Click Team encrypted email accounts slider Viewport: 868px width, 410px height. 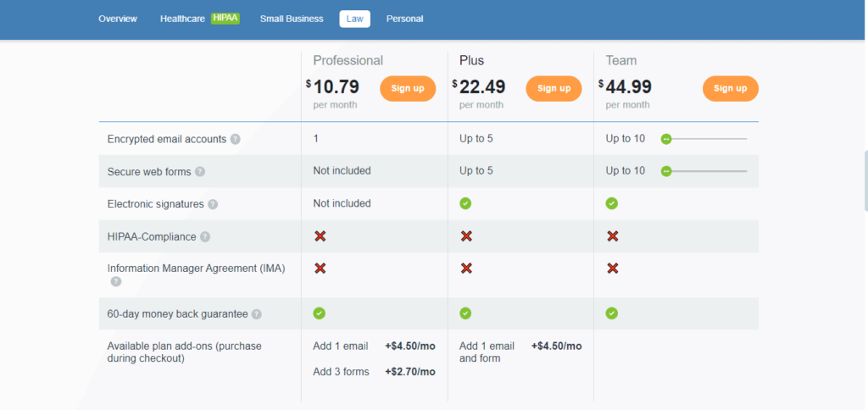(666, 139)
